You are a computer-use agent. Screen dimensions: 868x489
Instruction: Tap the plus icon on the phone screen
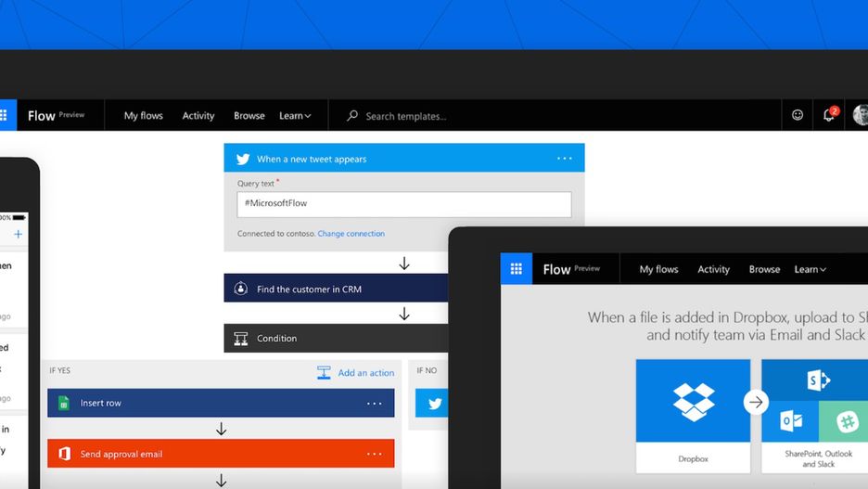point(18,234)
